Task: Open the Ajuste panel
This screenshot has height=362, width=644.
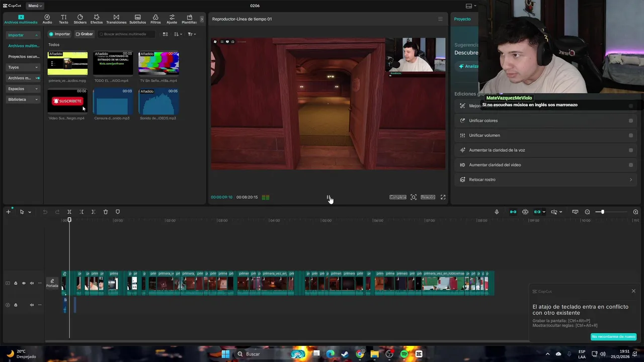Action: pos(172,19)
